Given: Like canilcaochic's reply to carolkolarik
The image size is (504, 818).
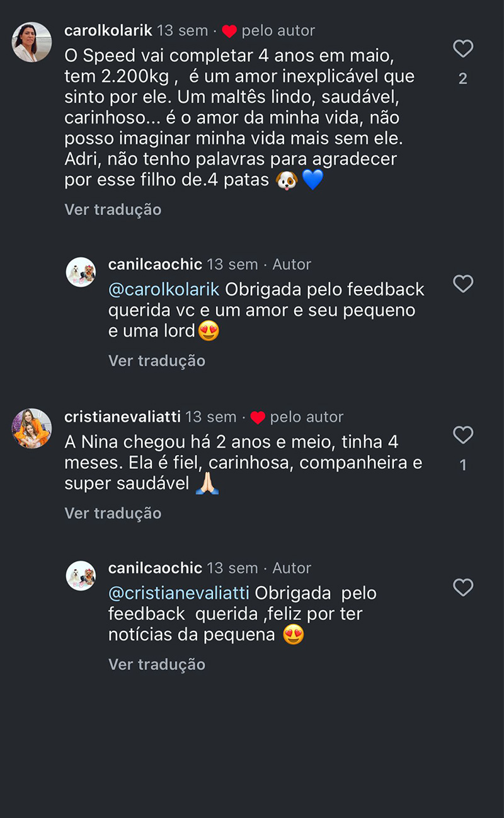Looking at the screenshot, I should pos(463,284).
